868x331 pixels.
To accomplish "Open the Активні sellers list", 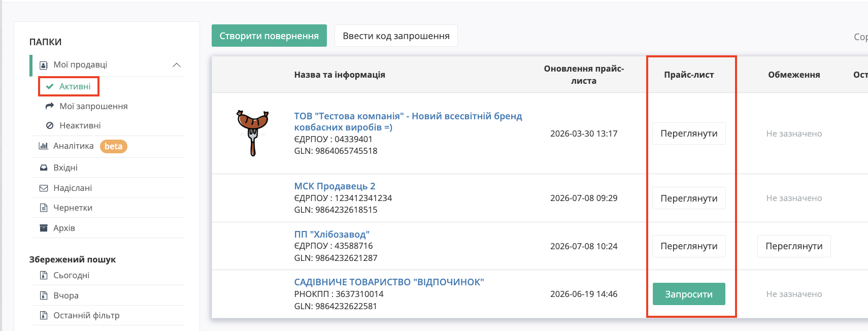I will pyautogui.click(x=75, y=86).
